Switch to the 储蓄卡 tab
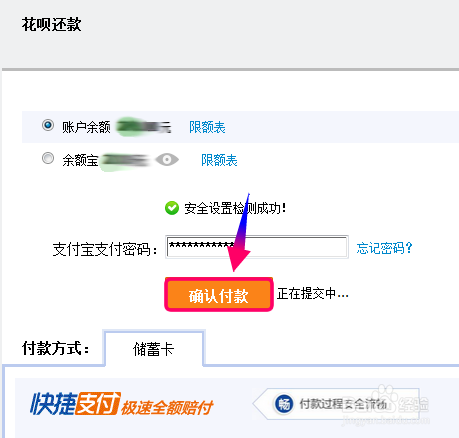Viewport: 459px width, 438px height. 154,349
